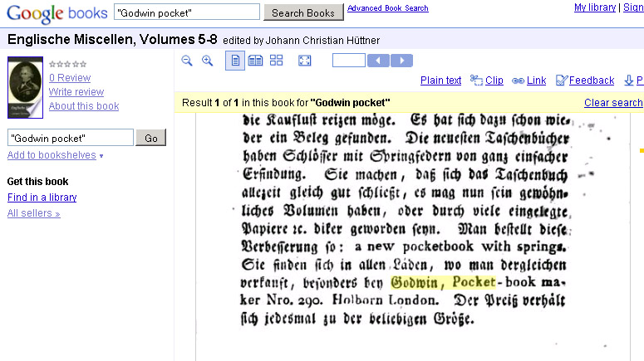Go to previous page arrow
The width and height of the screenshot is (644, 361).
tap(378, 61)
